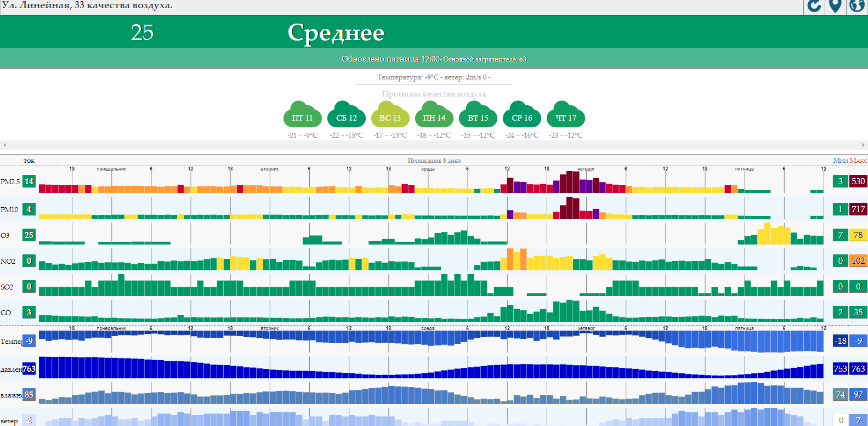Open the location pin icon
Image resolution: width=868 pixels, height=426 pixels.
835,6
